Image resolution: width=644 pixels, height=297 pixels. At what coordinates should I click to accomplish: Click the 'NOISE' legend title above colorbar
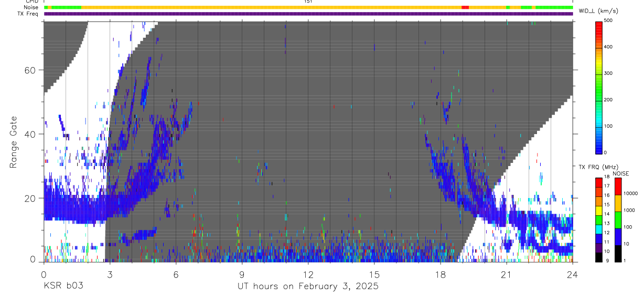621,173
